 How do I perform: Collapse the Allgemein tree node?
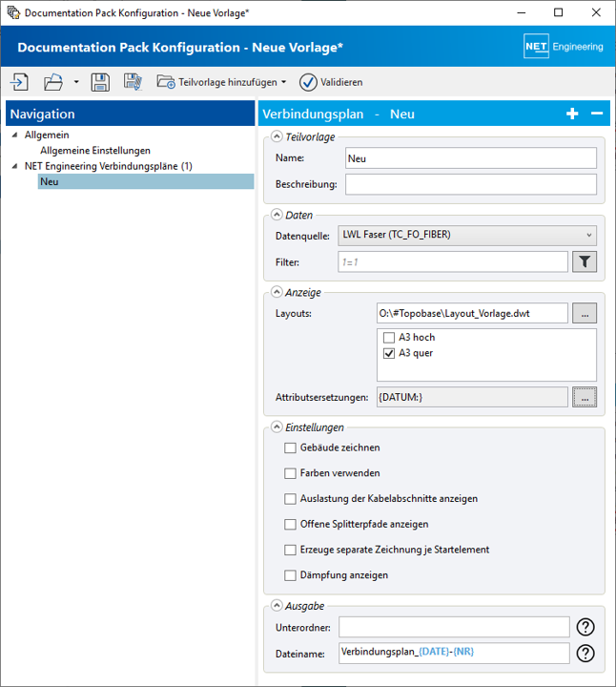15,135
